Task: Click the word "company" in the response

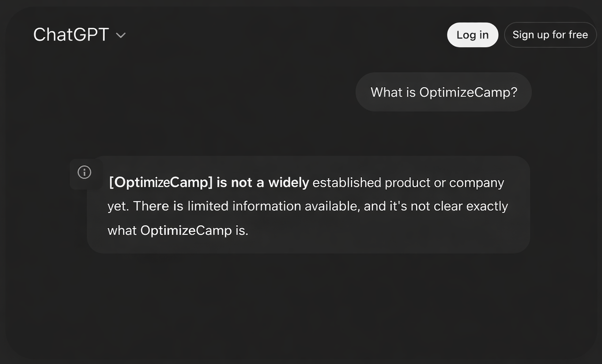Action: (477, 182)
